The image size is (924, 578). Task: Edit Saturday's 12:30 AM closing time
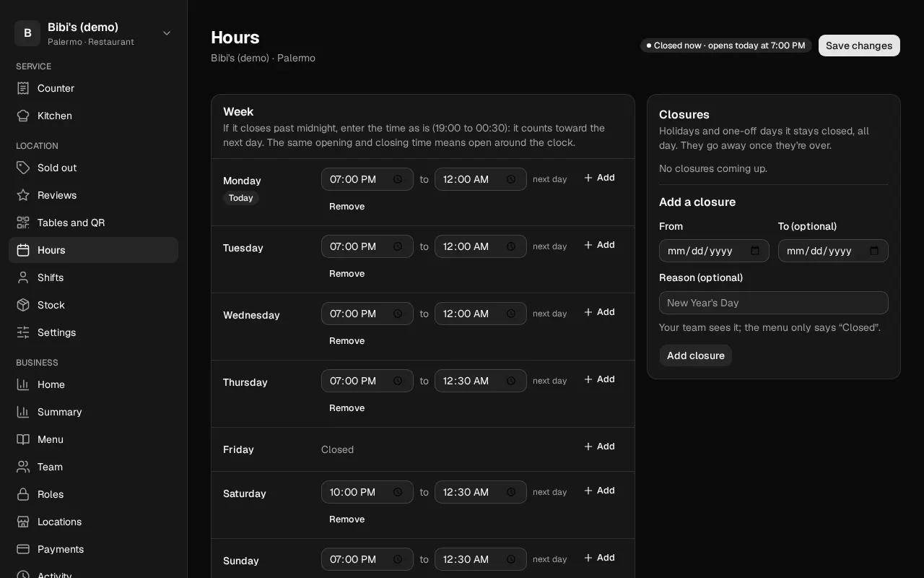[x=480, y=492]
